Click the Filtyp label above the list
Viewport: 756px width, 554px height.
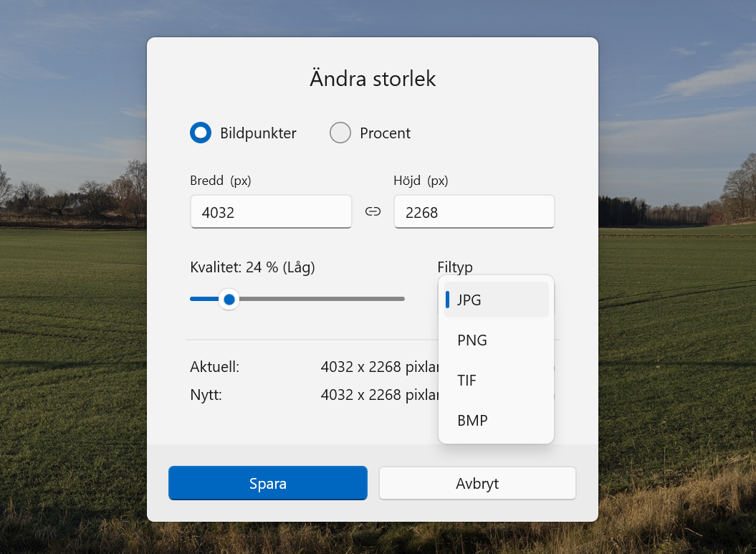[455, 267]
